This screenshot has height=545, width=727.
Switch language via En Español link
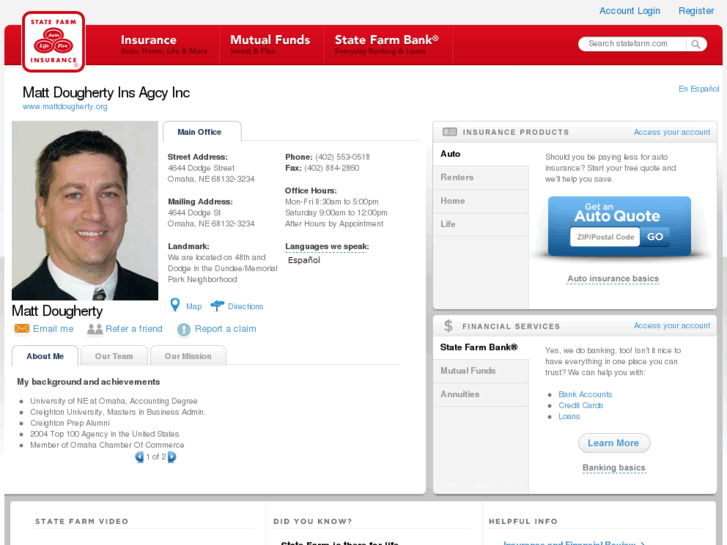click(x=699, y=89)
